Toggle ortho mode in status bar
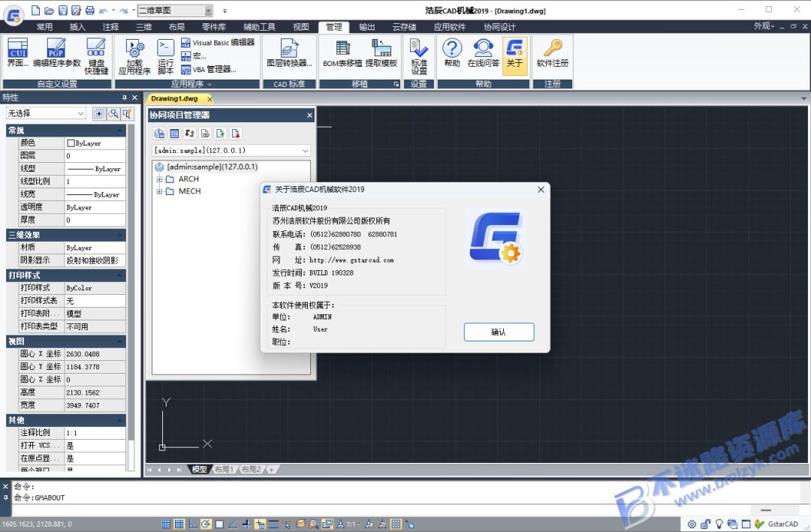 (x=192, y=524)
